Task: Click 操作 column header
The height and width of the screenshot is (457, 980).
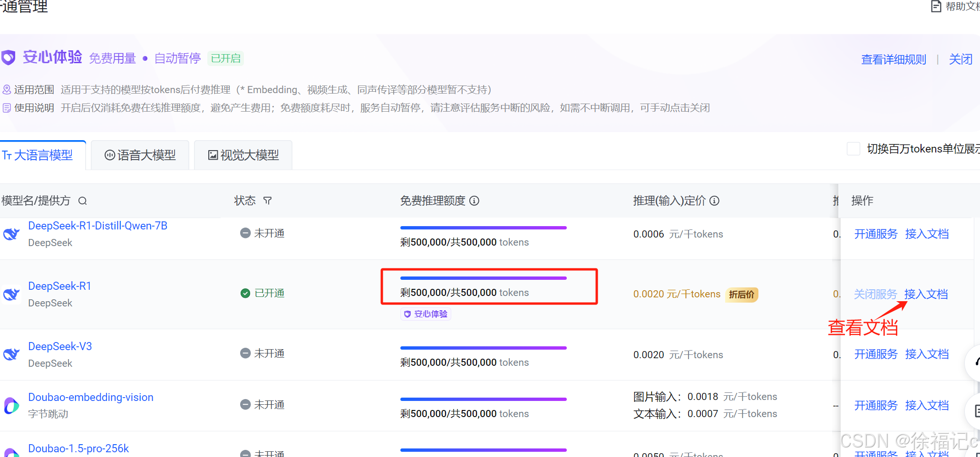Action: click(862, 201)
